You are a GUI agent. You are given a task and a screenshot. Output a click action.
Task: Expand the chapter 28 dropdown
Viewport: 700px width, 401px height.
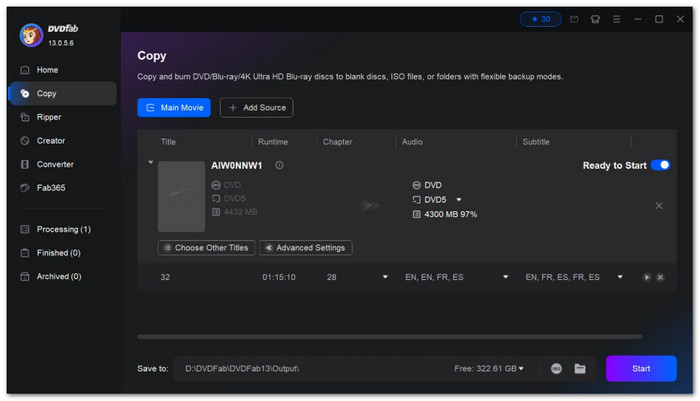tap(385, 277)
